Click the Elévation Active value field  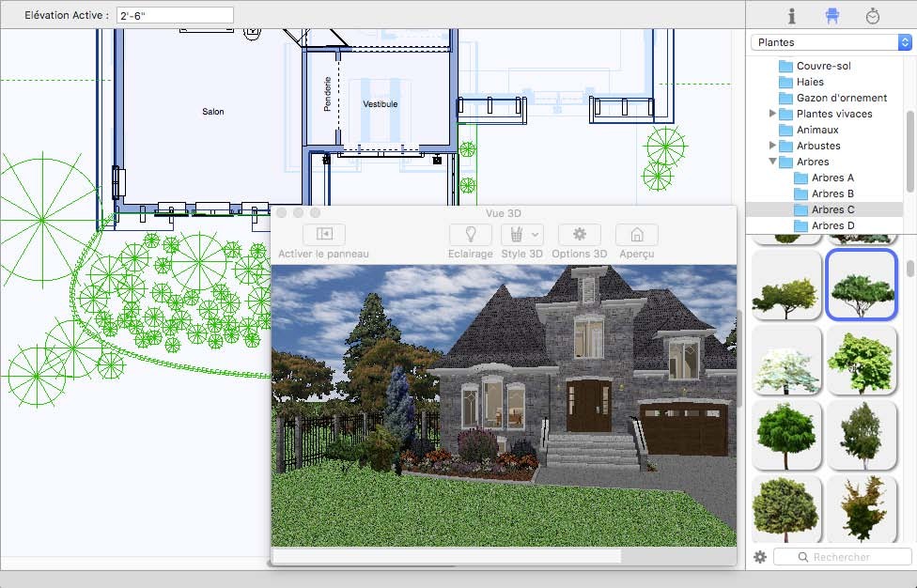175,15
